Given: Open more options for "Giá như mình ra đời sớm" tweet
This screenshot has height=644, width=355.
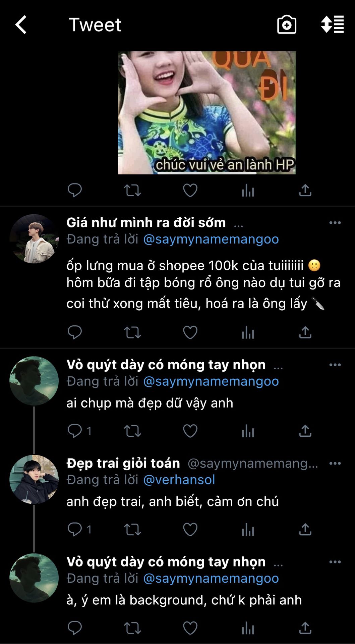Looking at the screenshot, I should pyautogui.click(x=335, y=223).
